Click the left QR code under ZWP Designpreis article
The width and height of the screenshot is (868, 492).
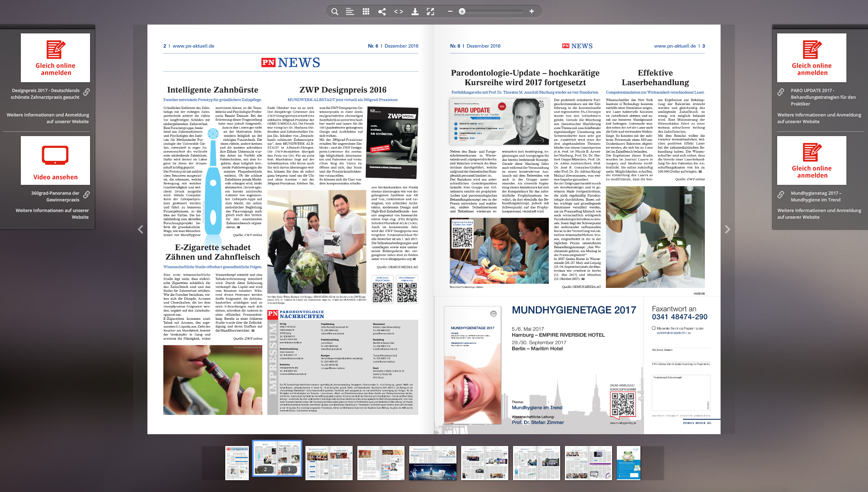click(x=383, y=293)
